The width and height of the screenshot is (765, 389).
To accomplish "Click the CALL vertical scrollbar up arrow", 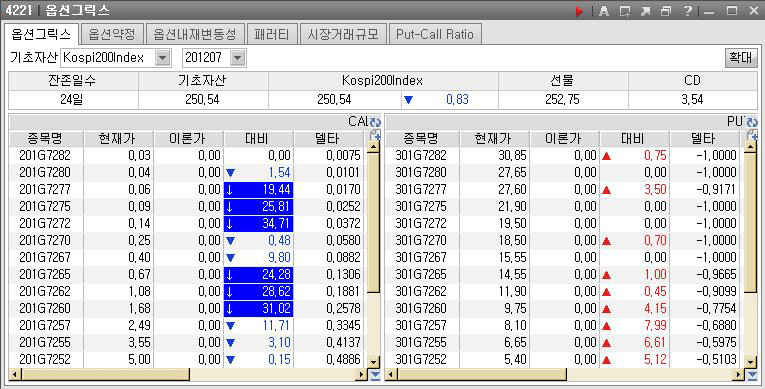I will (x=373, y=147).
